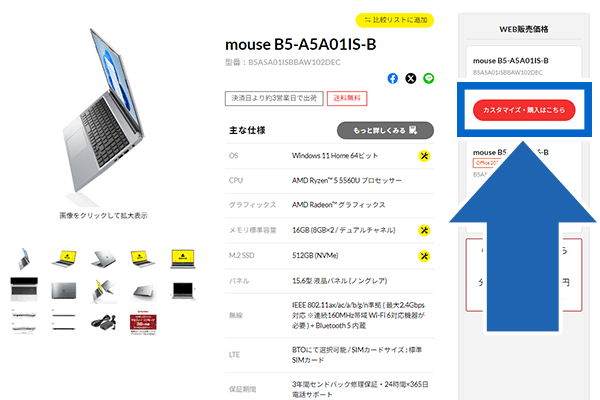Select the front-view yellow screen laptop thumbnail
600x400 pixels.
(x=183, y=259)
